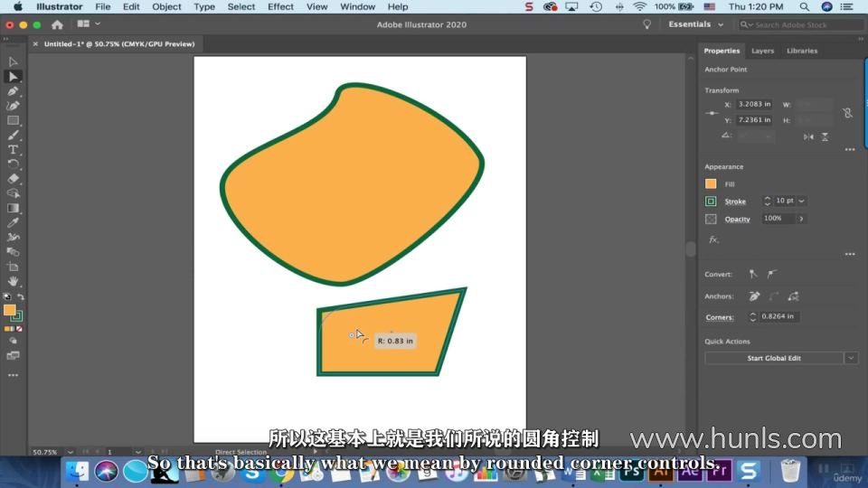Screen dimensions: 868x488
Task: Click the Corners radius field
Action: pos(778,316)
